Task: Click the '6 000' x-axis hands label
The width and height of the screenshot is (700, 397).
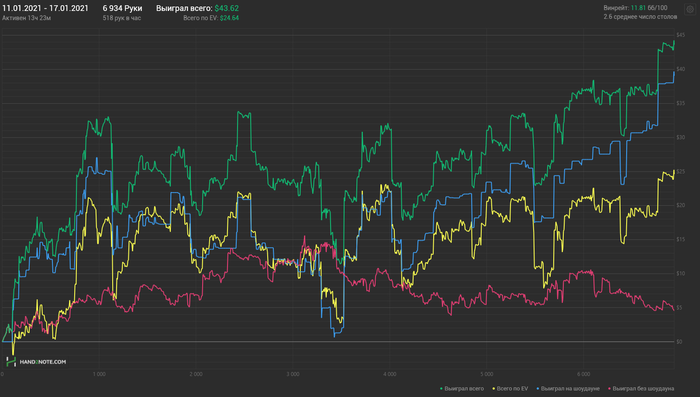Action: pos(583,374)
